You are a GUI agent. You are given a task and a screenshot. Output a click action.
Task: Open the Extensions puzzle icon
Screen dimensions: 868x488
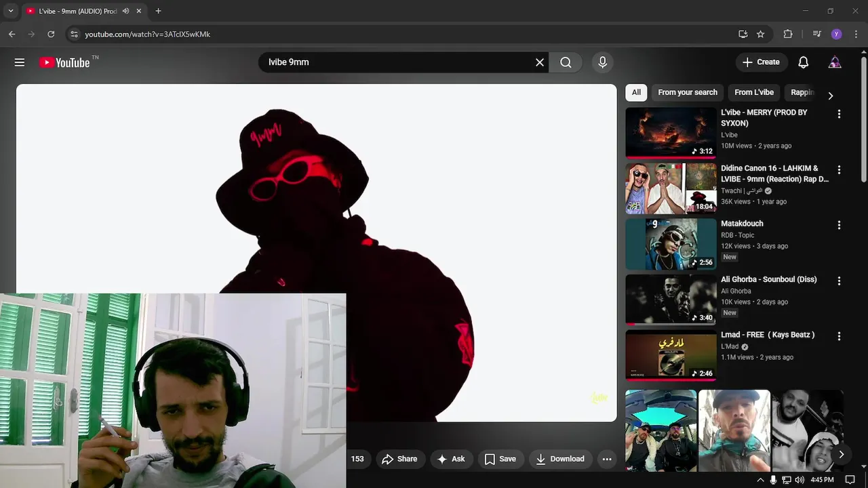click(x=788, y=34)
